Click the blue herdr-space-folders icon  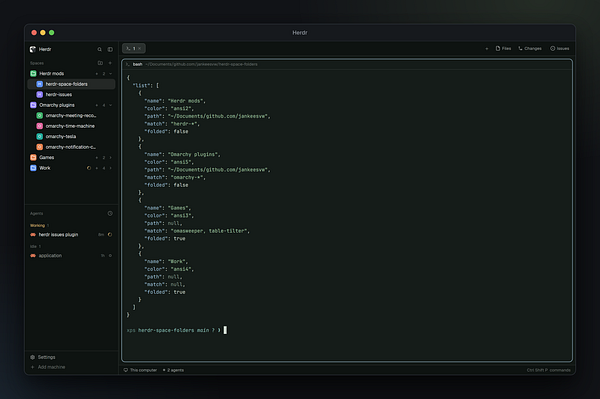[x=39, y=84]
